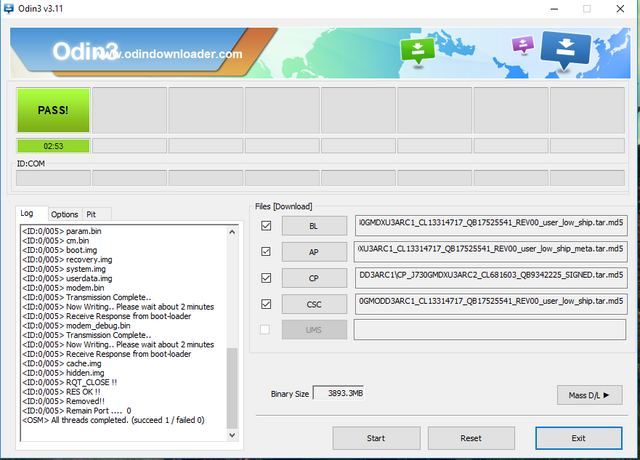Click the Start button
The height and width of the screenshot is (460, 640).
(x=376, y=438)
